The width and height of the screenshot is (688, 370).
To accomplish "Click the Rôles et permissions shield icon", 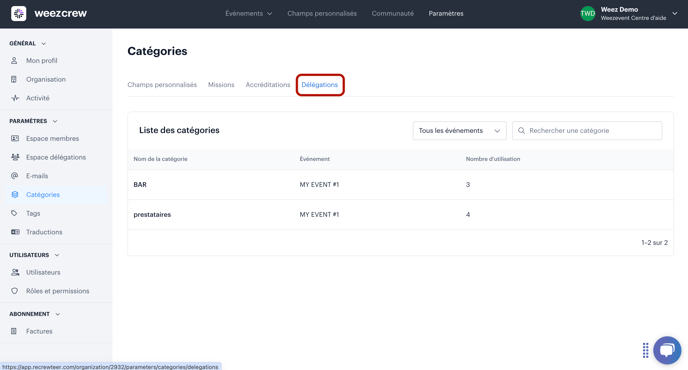I will (14, 291).
